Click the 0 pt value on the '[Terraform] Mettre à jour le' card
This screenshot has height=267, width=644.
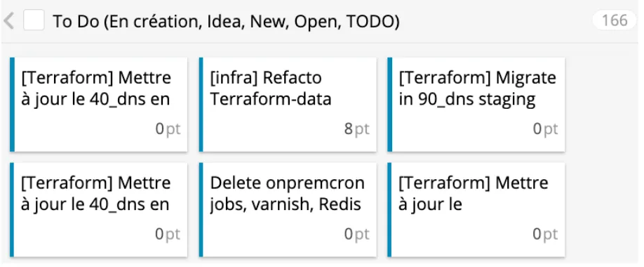[x=545, y=235]
